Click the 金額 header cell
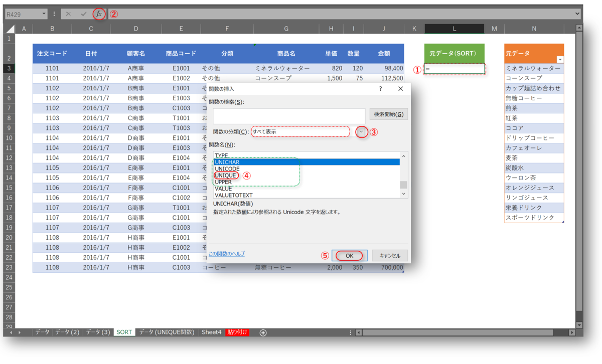602x364 pixels. click(384, 53)
